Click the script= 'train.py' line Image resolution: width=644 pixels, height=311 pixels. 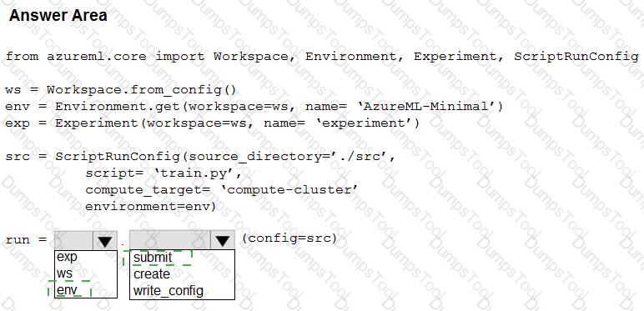pos(163,173)
